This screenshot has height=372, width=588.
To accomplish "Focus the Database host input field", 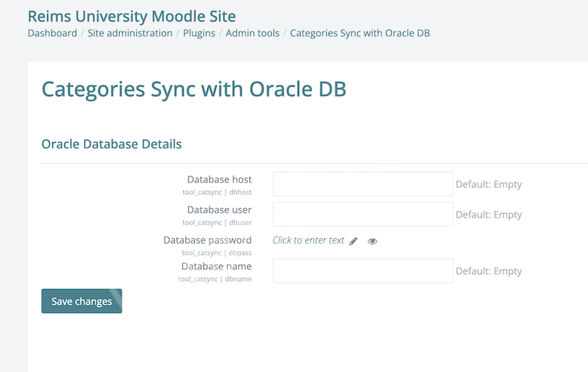I will (362, 184).
